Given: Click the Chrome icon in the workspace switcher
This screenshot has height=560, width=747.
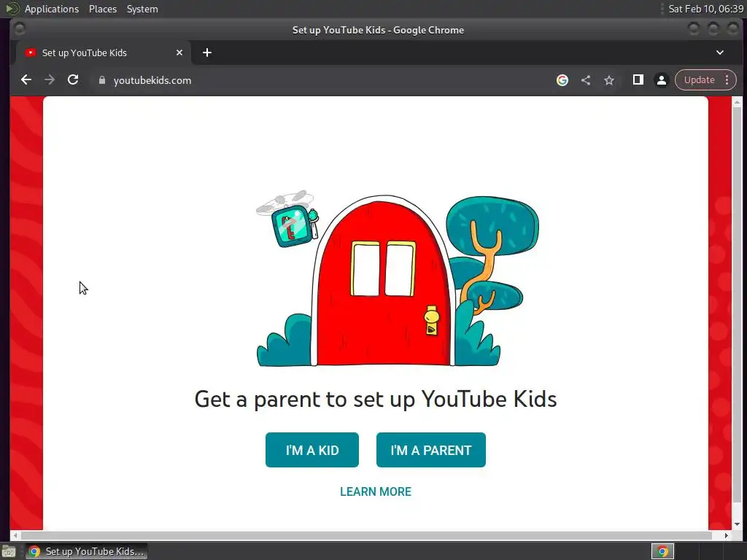Looking at the screenshot, I should click(x=662, y=551).
